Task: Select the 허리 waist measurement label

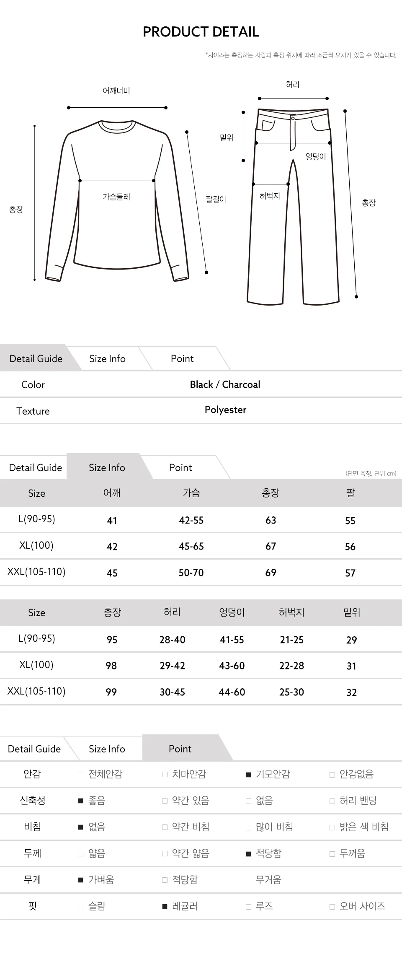Action: 293,85
